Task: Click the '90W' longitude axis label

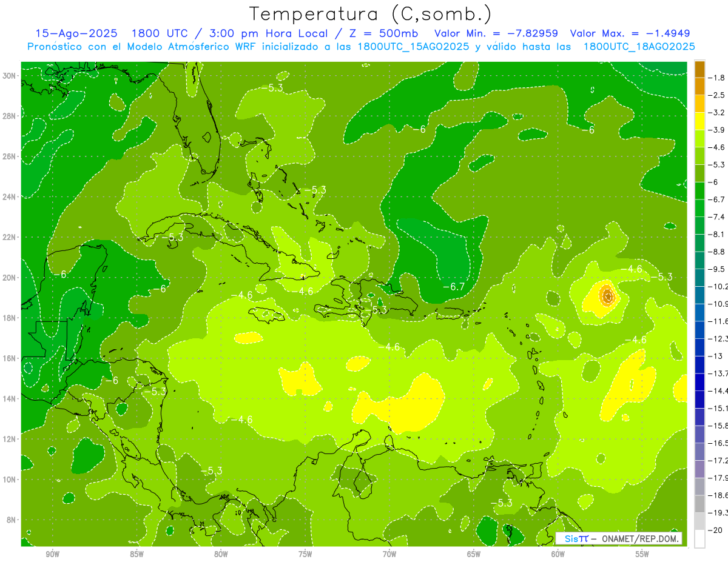Action: click(x=53, y=554)
